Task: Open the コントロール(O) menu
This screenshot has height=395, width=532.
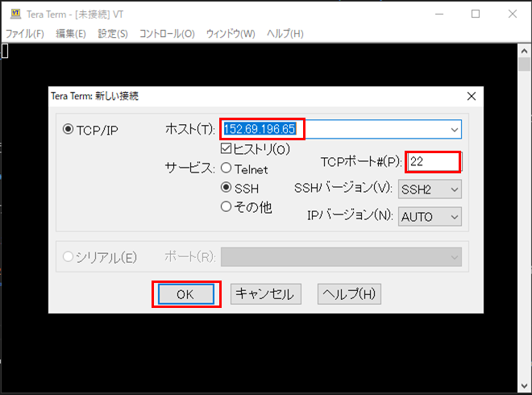Action: point(167,34)
